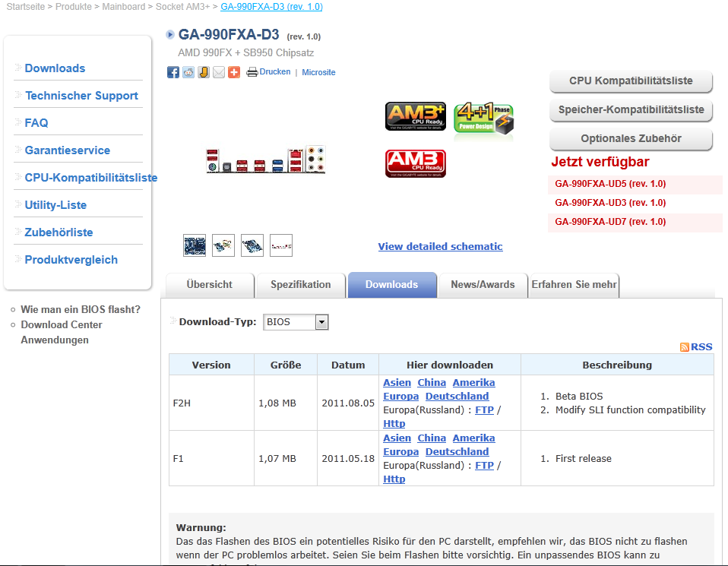Screen dimensions: 728x566
Task: Open Utility-Liste in the sidebar
Action: point(55,205)
